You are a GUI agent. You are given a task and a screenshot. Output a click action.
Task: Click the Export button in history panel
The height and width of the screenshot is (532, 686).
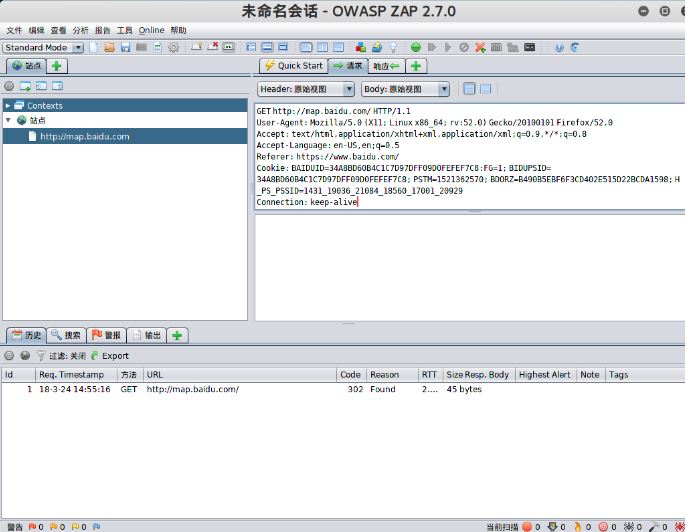coord(110,356)
